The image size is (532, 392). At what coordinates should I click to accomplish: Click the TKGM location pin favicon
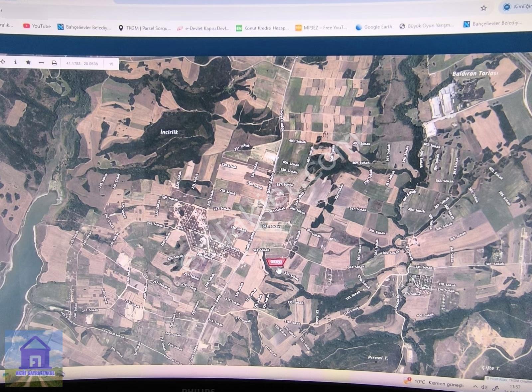pos(121,28)
